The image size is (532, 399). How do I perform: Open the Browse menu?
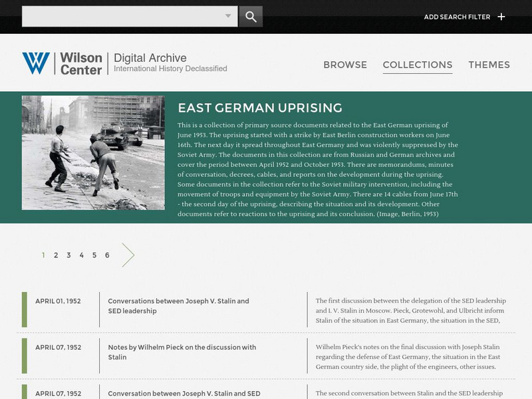345,65
